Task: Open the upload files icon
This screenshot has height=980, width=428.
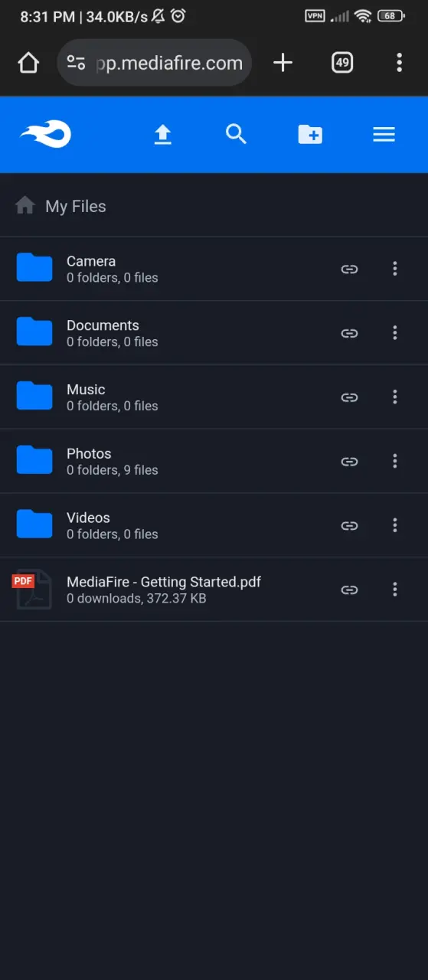Action: (x=162, y=135)
